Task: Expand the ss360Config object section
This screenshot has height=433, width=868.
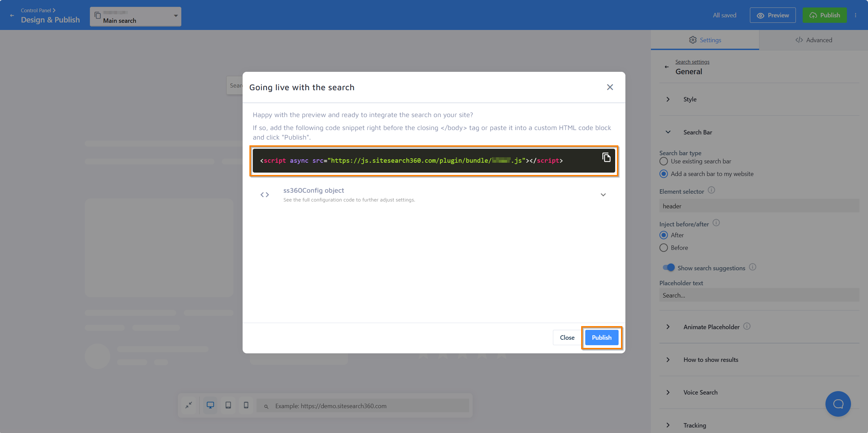Action: pyautogui.click(x=603, y=195)
